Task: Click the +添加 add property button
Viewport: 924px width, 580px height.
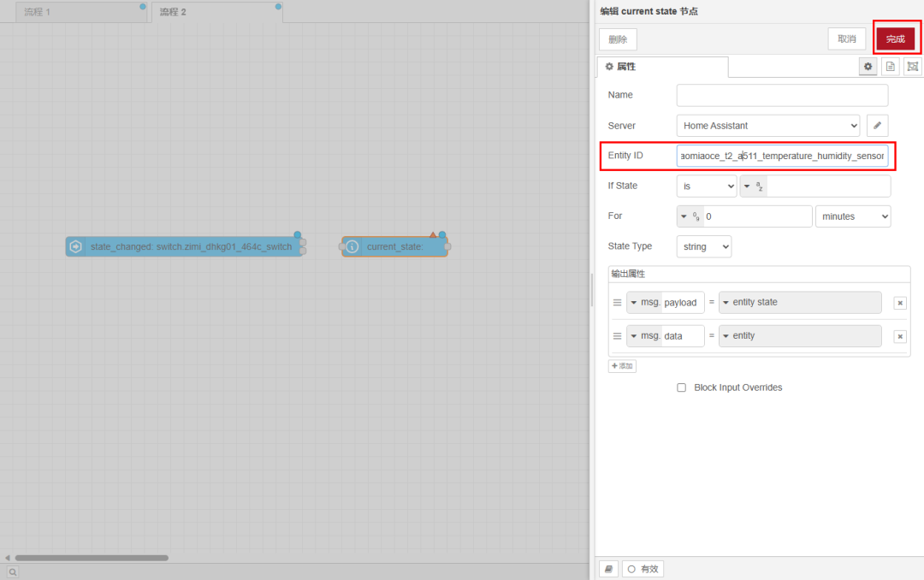Action: (622, 366)
